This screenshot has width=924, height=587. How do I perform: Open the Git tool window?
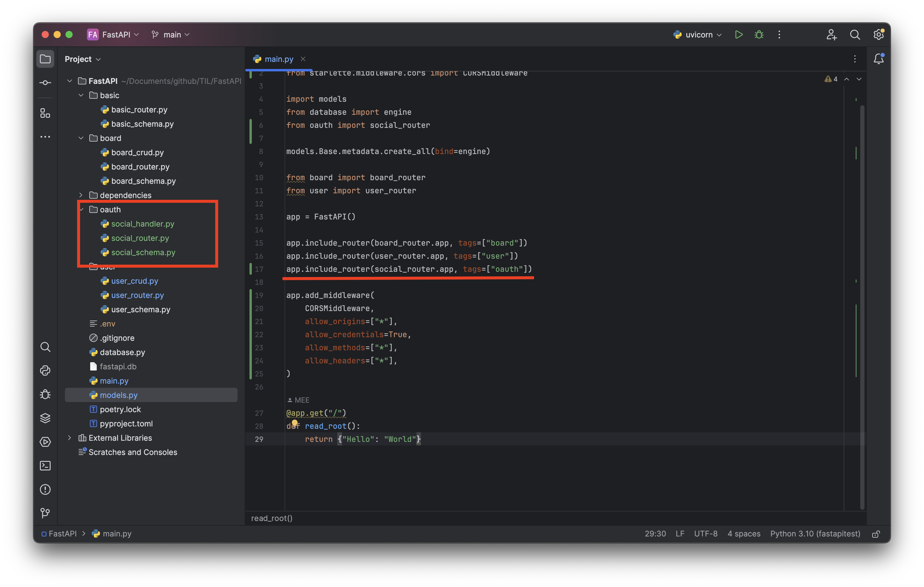tap(45, 513)
